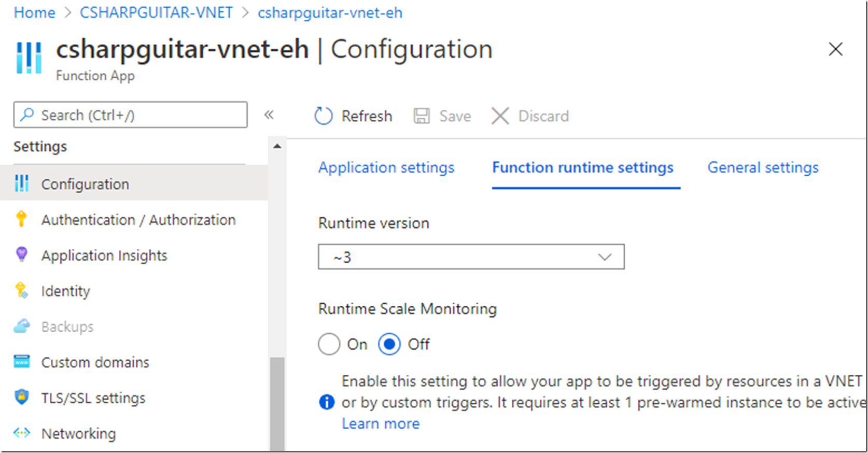
Task: Focus the Search (Ctrl+/) input field
Action: point(131,115)
